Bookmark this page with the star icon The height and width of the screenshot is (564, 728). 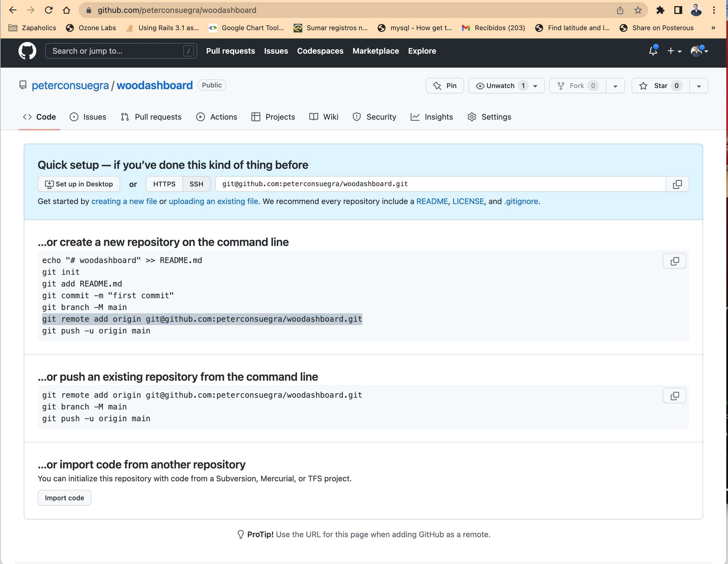coord(638,10)
